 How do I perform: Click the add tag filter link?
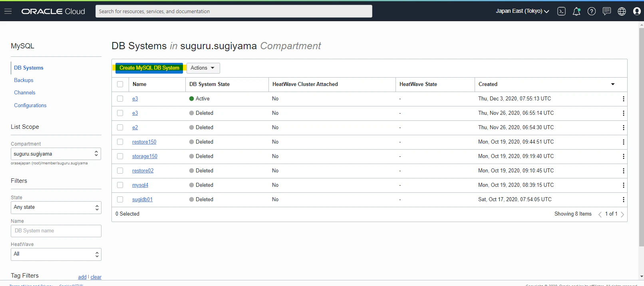click(82, 277)
